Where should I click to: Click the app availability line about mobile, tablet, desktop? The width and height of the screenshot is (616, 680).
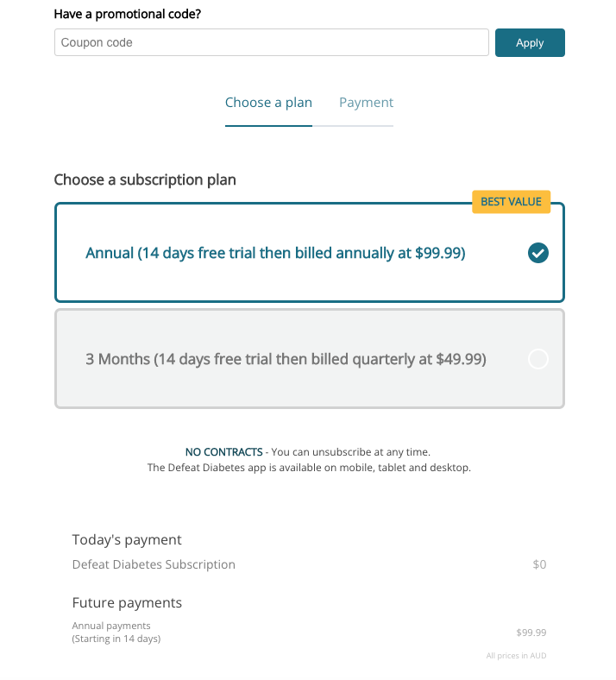coord(309,468)
